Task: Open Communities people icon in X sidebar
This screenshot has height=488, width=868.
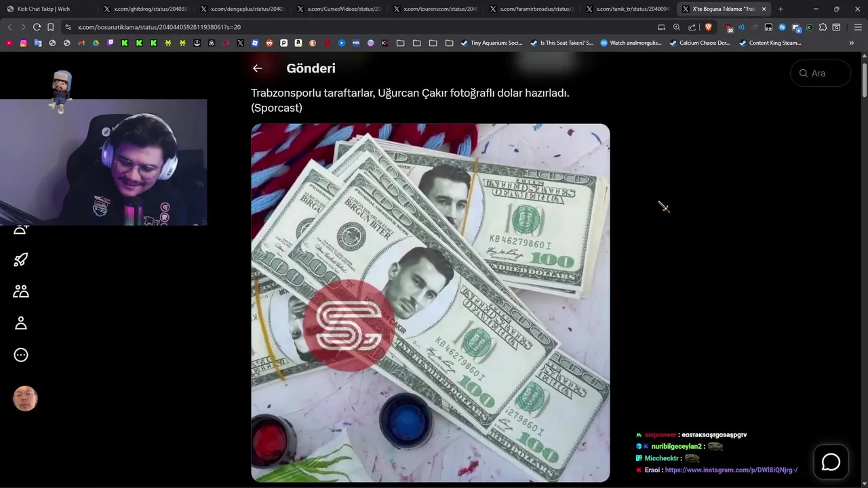Action: click(21, 291)
